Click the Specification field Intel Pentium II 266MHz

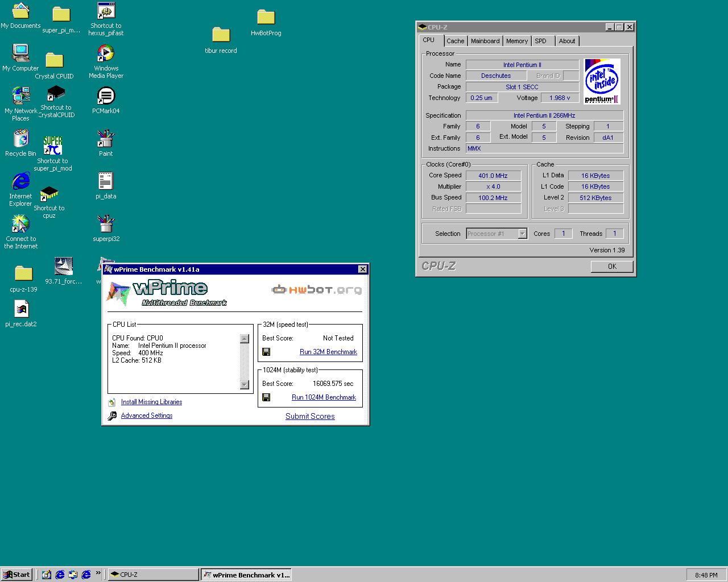[x=544, y=115]
